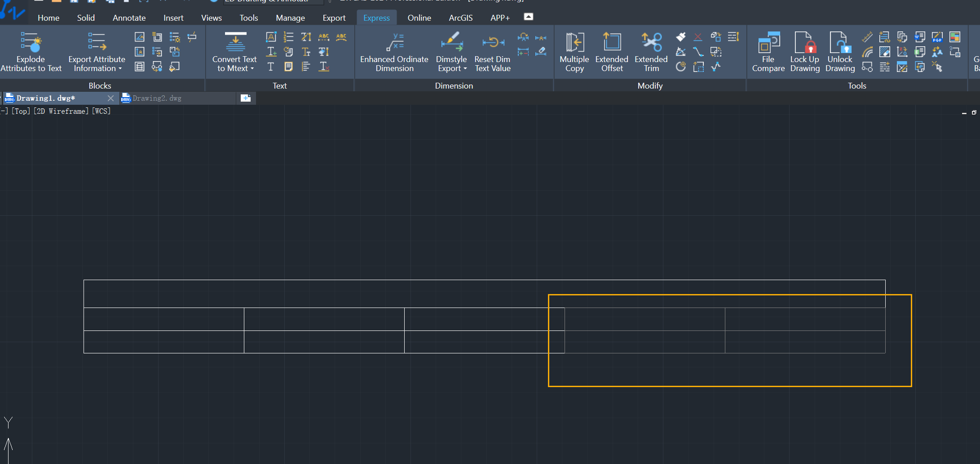Minimize the drawing viewport window
The image size is (980, 464).
[964, 113]
